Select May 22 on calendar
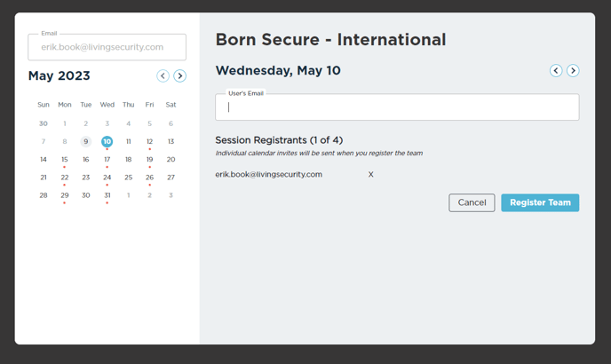 click(x=65, y=178)
